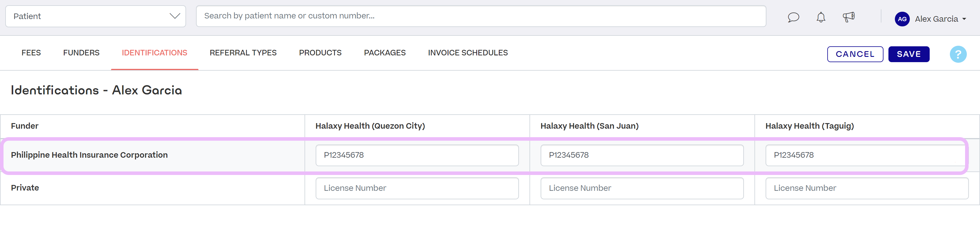Screen dimensions: 980x238
Task: Open the Invoice Schedules tab
Action: point(468,53)
